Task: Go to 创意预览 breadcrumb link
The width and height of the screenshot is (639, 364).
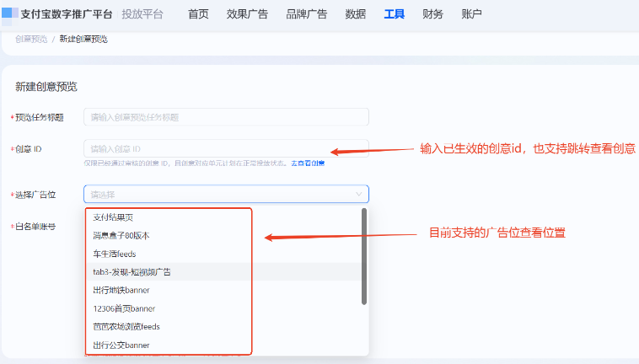Action: pos(31,39)
